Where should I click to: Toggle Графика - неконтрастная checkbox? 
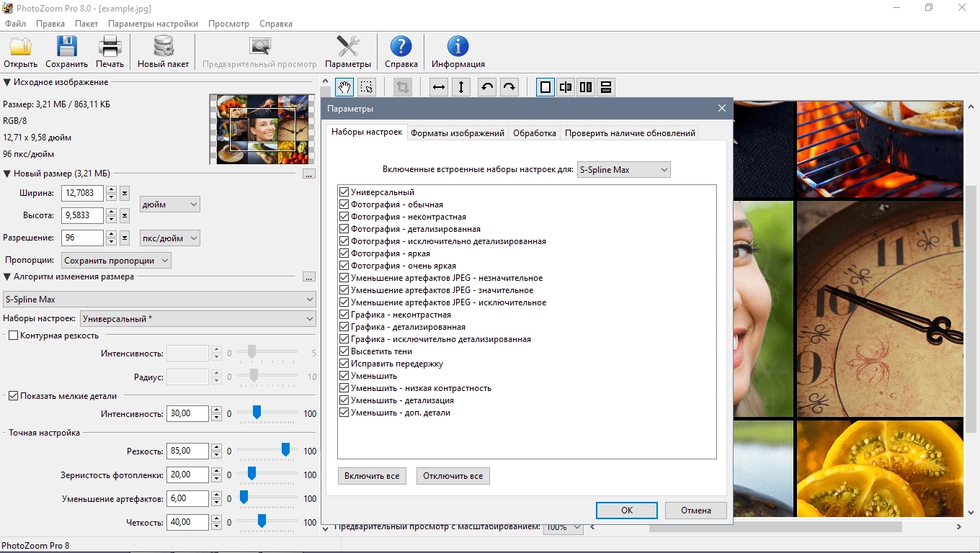pos(344,315)
